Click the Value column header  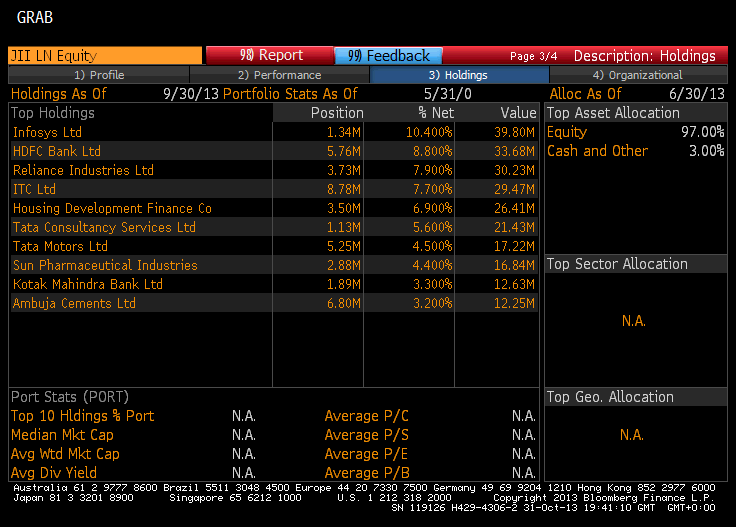[x=518, y=113]
